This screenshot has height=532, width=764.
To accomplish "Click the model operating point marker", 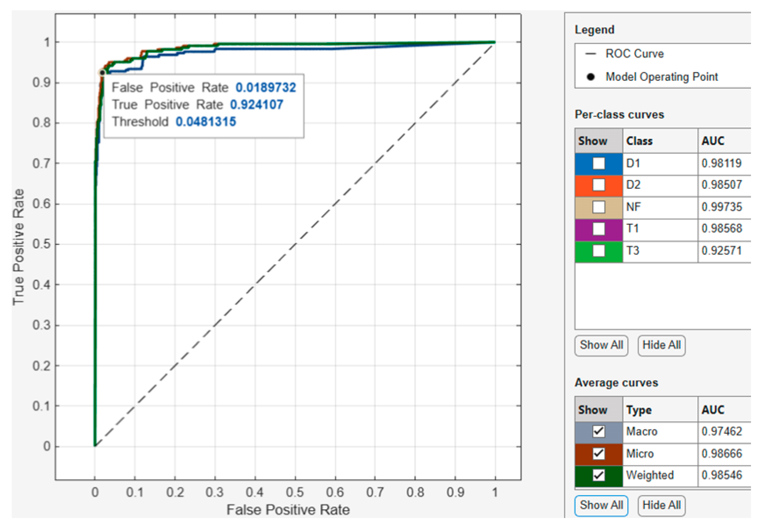I will [102, 73].
